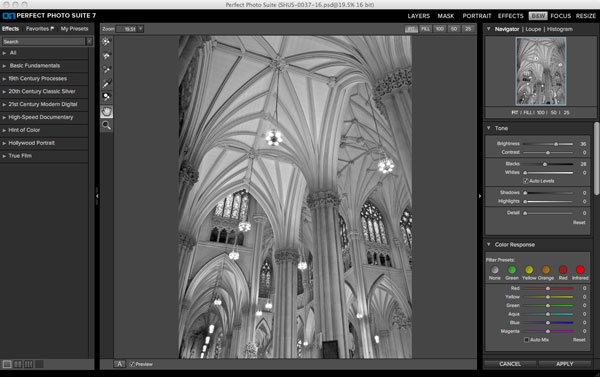The width and height of the screenshot is (600, 377).
Task: Open the Effects module tab
Action: coord(510,16)
